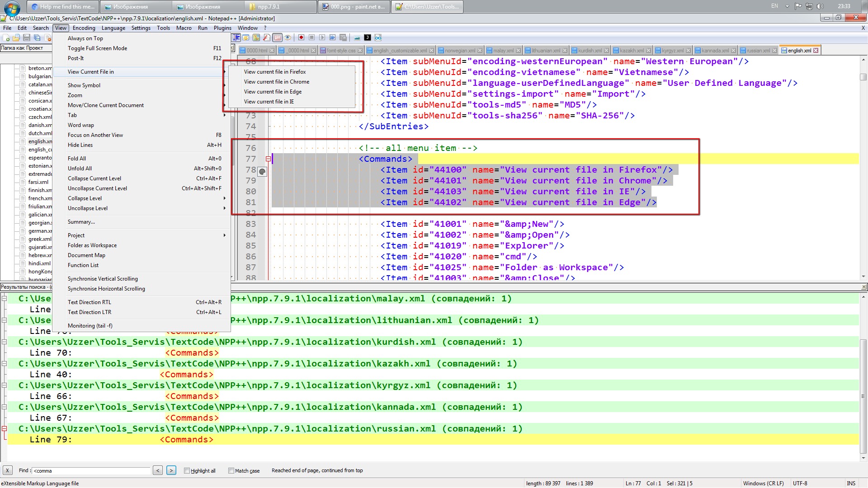Select View current file in Edge
868x488 pixels.
point(292,92)
